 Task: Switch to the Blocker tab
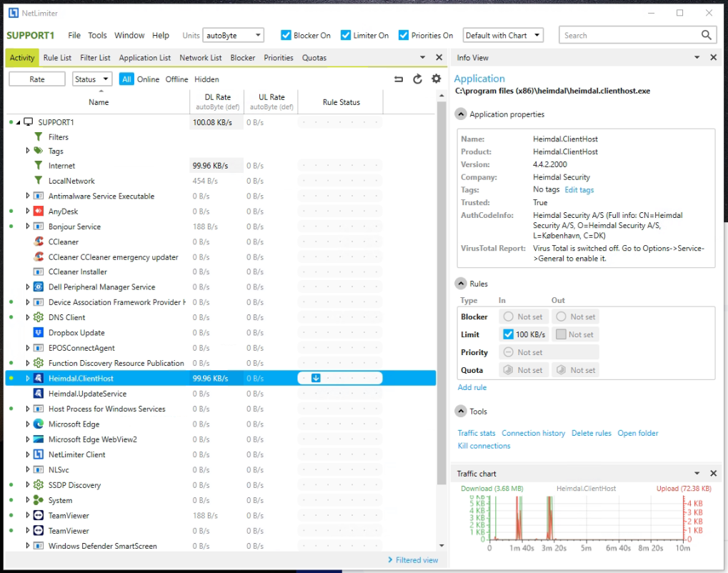pos(243,58)
